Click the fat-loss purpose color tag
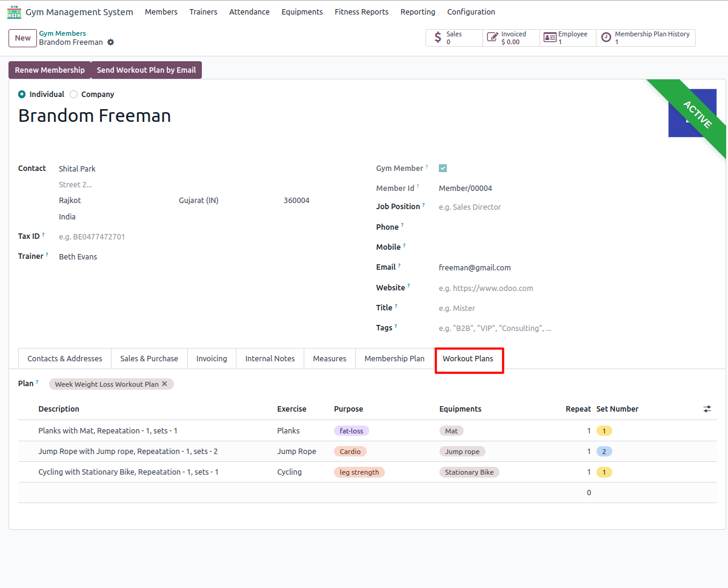The image size is (728, 588). coord(352,431)
